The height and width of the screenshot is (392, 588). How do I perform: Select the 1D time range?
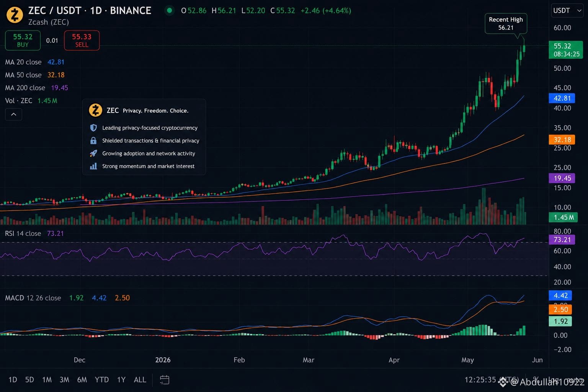(x=13, y=380)
